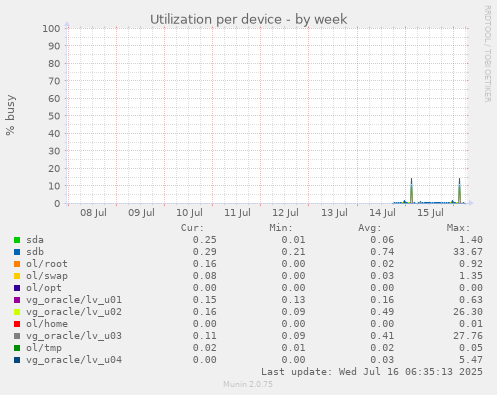497x395 pixels.
Task: Click the ol/tmp dark green swatch
Action: coord(17,348)
